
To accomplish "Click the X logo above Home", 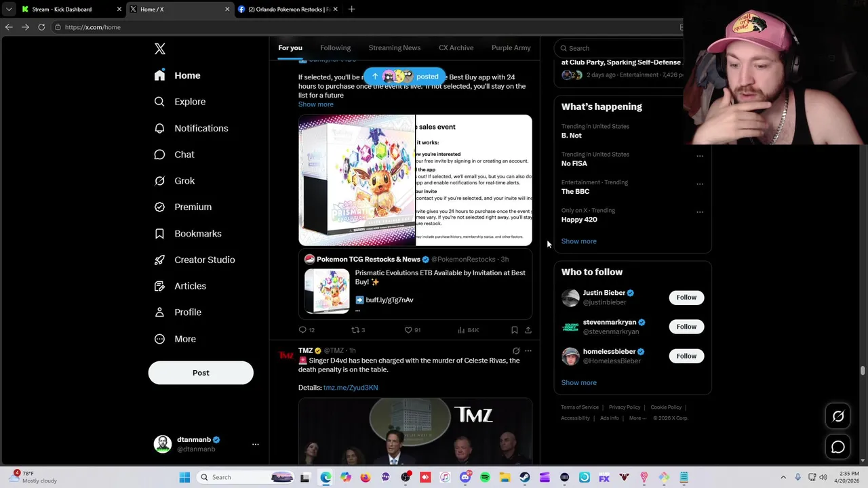I will click(x=159, y=49).
